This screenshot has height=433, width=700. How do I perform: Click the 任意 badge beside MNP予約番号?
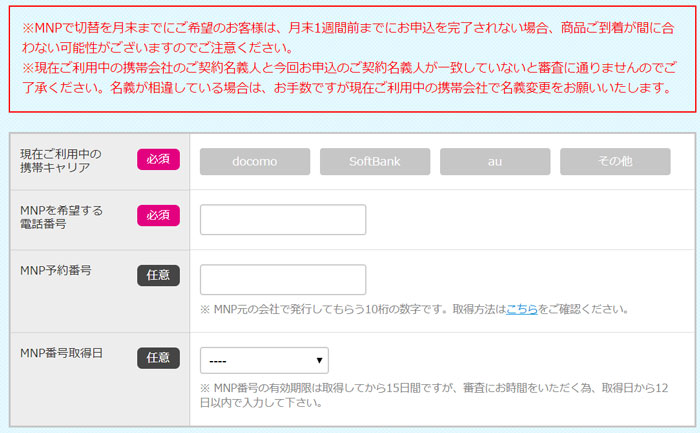158,275
